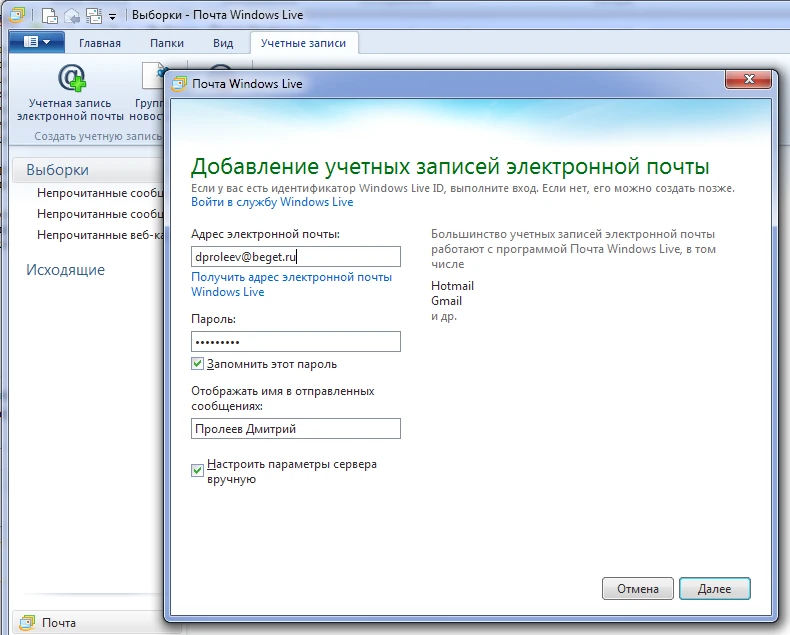Image resolution: width=790 pixels, height=635 pixels.
Task: Click the Отмена button
Action: tap(637, 589)
